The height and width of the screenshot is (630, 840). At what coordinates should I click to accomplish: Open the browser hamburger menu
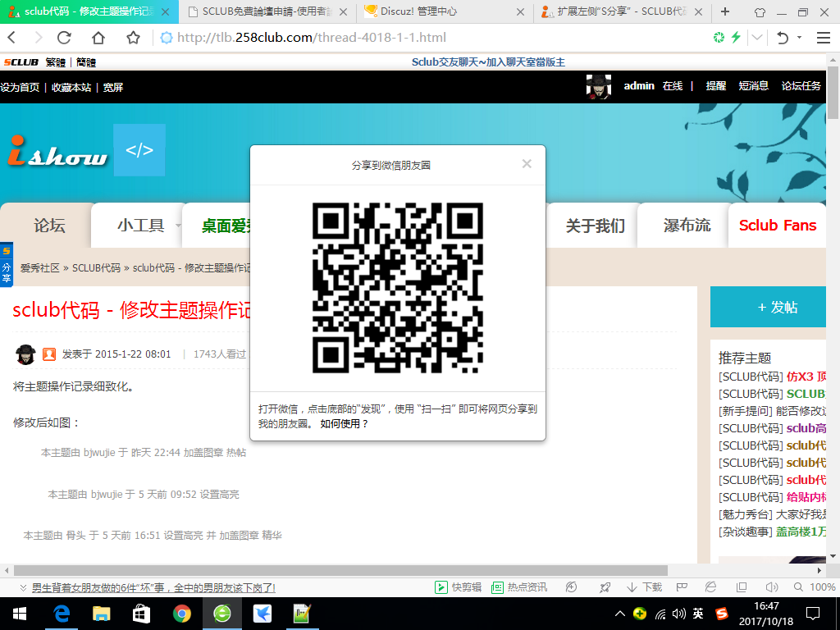pyautogui.click(x=824, y=38)
